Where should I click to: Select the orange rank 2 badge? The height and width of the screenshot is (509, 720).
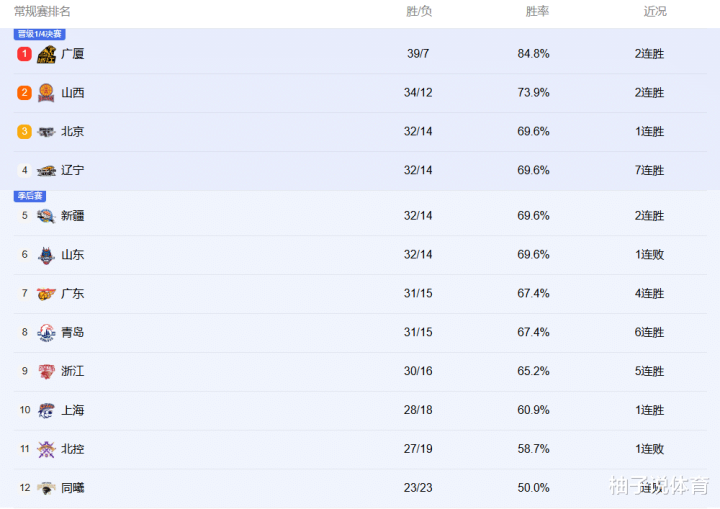point(24,93)
